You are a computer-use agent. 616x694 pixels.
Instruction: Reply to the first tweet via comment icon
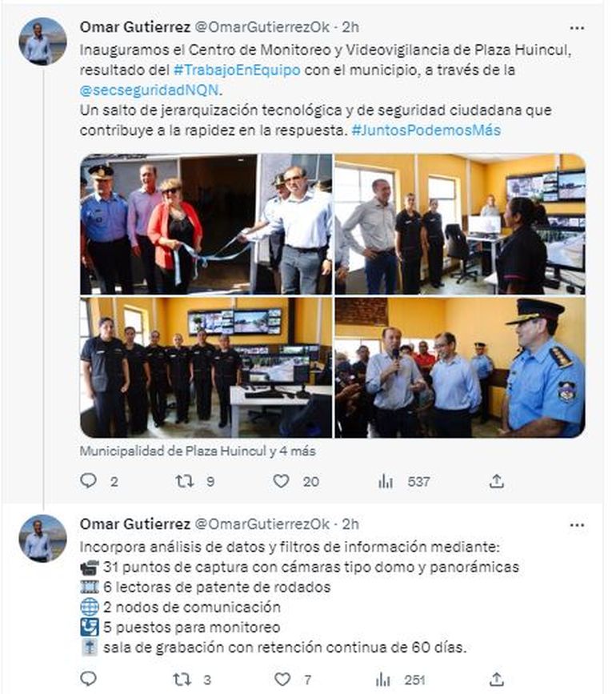pos(89,480)
